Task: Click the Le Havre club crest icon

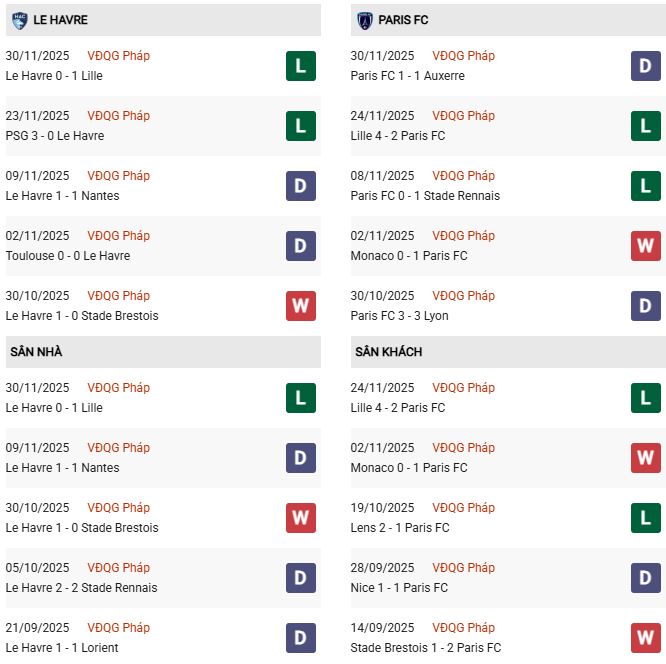Action: click(x=19, y=20)
